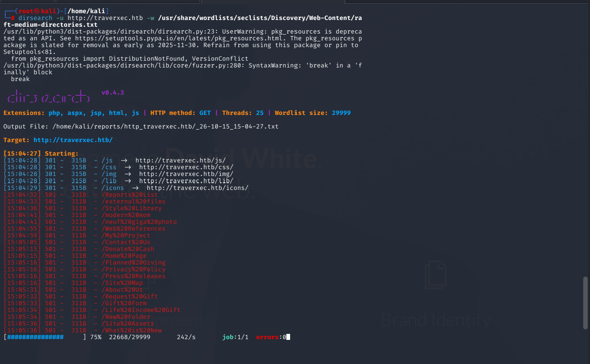Click the errors:0 status entry
This screenshot has width=590, height=364.
tap(271, 337)
